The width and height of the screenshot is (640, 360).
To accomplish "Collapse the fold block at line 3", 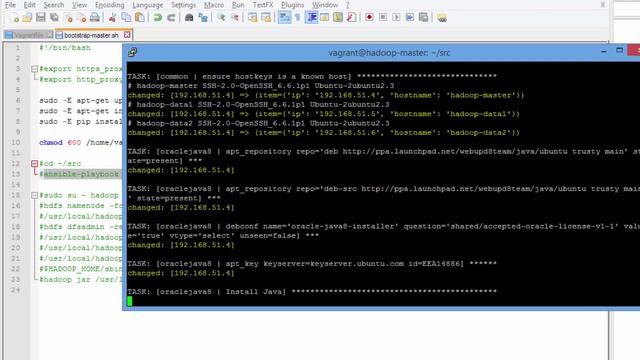I will pos(35,69).
